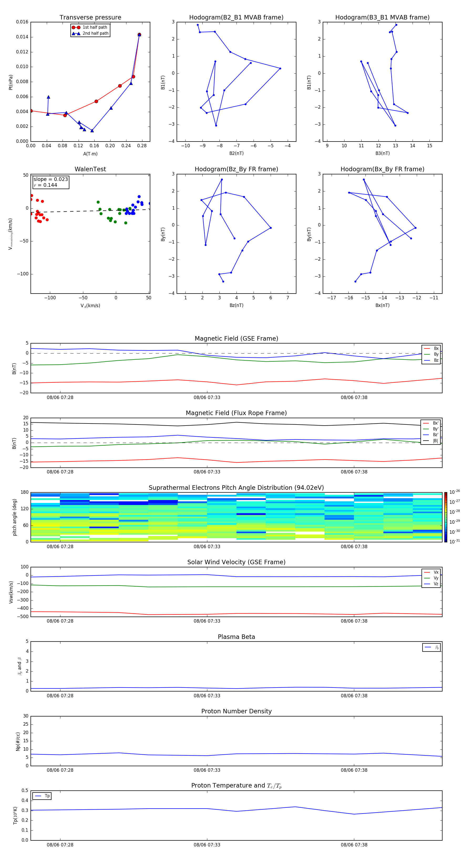Image resolution: width=473 pixels, height=868 pixels.
Task: Click the 08/06 07:28 tick under GSE field plot
Action: click(60, 398)
